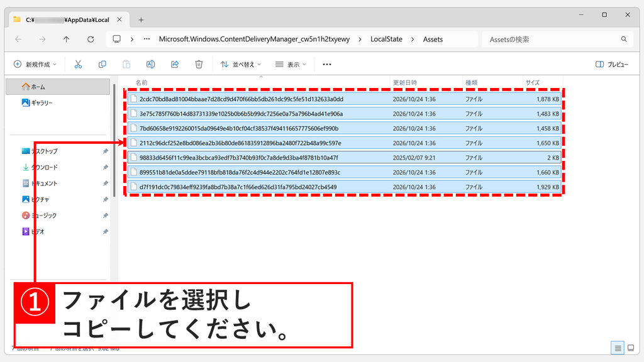Click the address bar ellipsis for hidden path

147,39
